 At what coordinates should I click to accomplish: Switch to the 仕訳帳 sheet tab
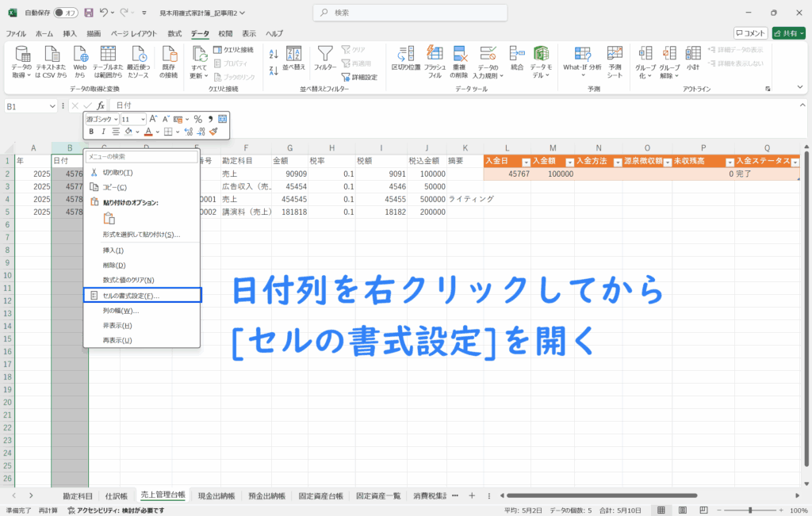(117, 495)
